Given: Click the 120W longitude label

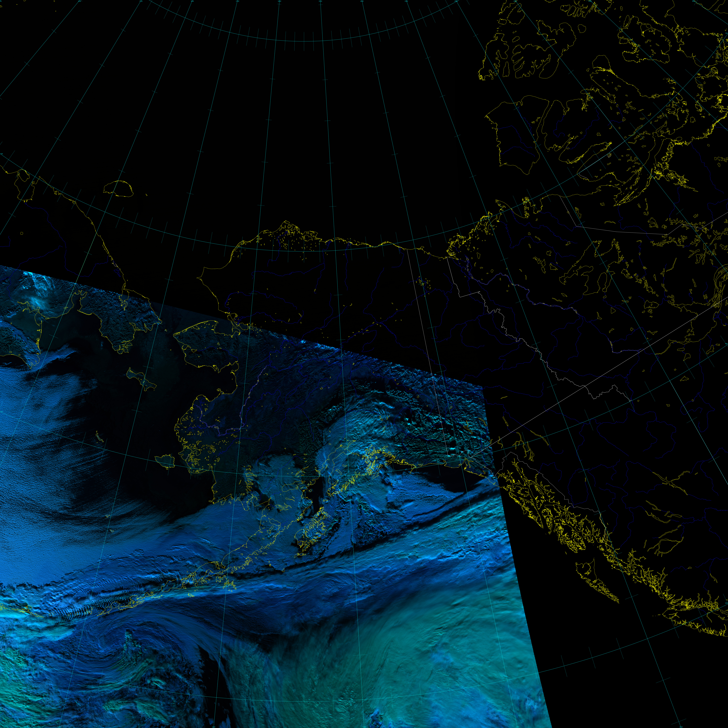Looking at the screenshot, I should pyautogui.click(x=456, y=1).
